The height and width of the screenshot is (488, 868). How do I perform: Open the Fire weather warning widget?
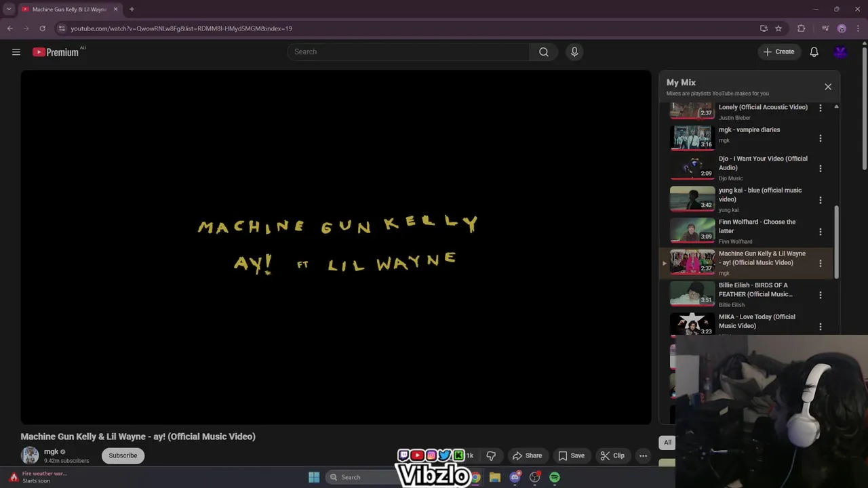[x=37, y=477]
